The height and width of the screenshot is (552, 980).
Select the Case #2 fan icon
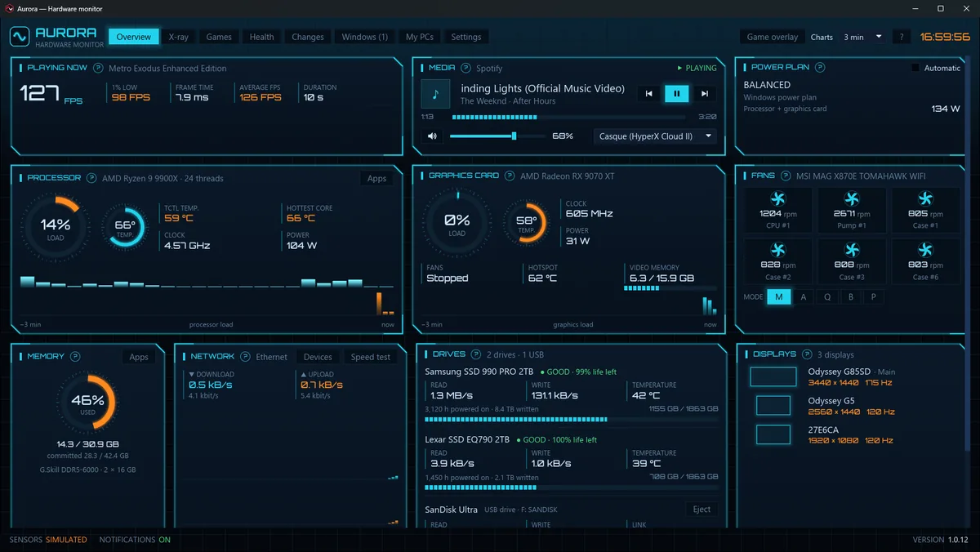coord(777,250)
